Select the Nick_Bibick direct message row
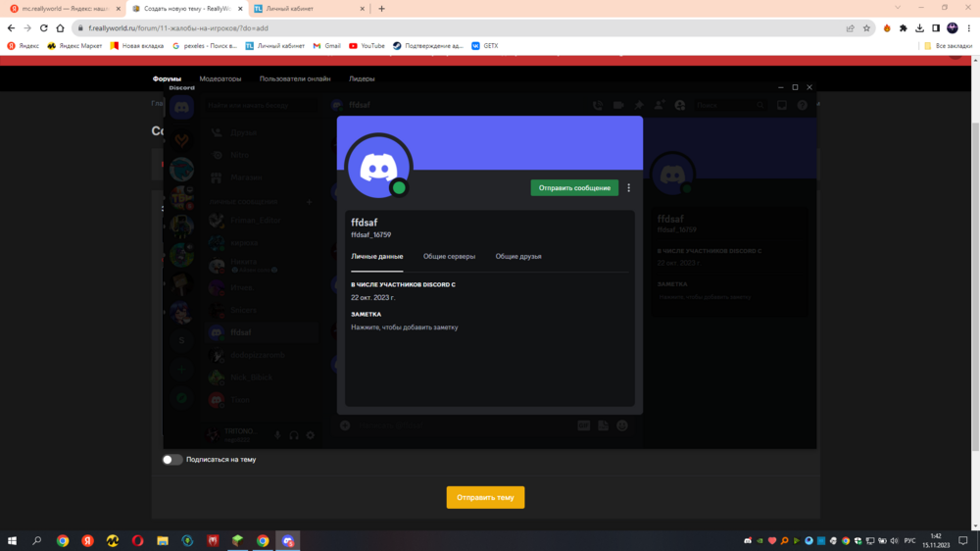 pyautogui.click(x=262, y=377)
